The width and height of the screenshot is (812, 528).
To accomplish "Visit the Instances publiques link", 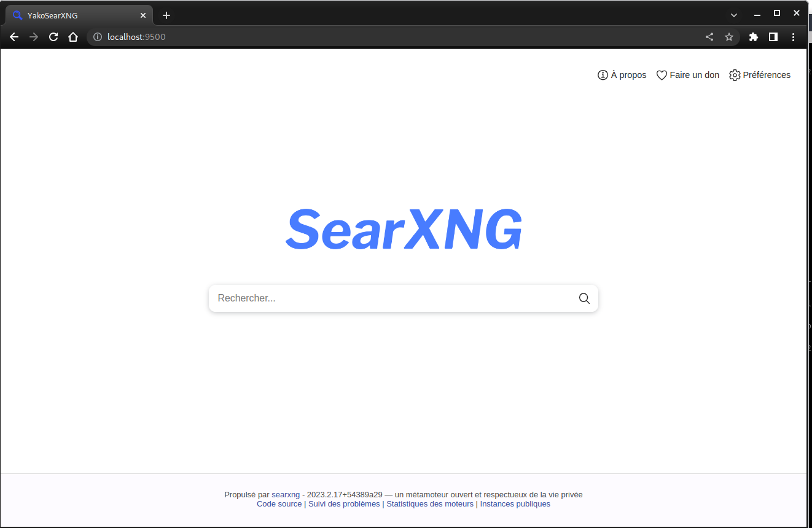I will (515, 503).
